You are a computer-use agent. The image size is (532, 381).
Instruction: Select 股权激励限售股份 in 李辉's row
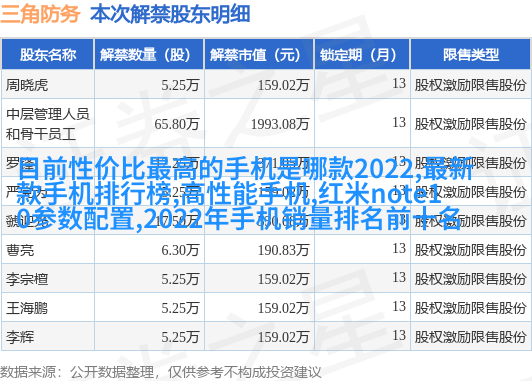(x=470, y=337)
